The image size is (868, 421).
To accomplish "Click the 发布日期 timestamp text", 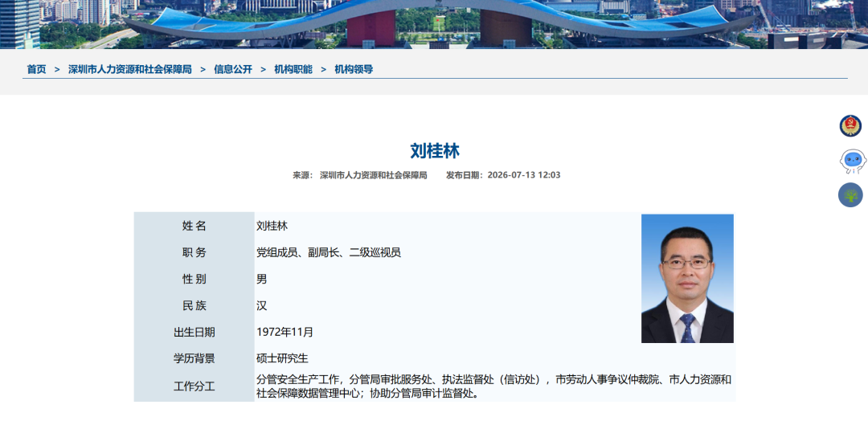I will point(503,175).
